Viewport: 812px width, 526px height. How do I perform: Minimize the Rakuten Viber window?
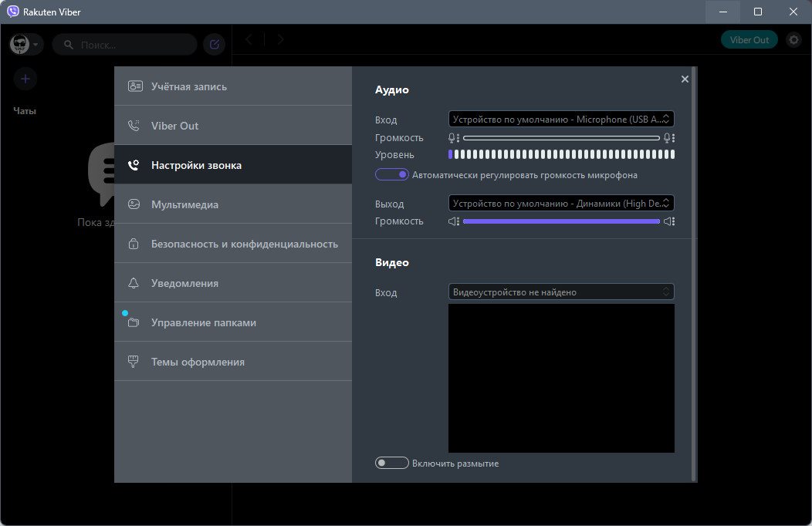coord(723,12)
